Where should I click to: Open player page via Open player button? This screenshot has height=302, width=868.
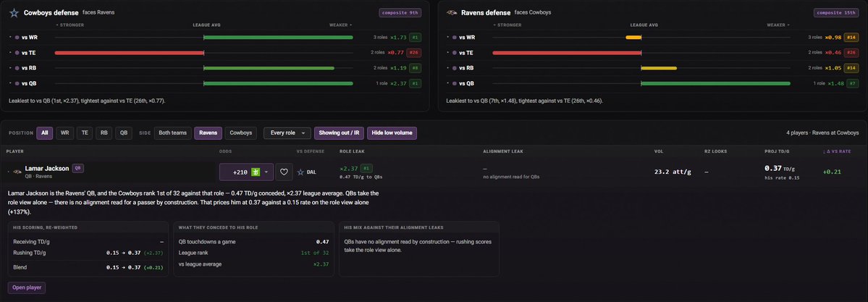pyautogui.click(x=27, y=288)
